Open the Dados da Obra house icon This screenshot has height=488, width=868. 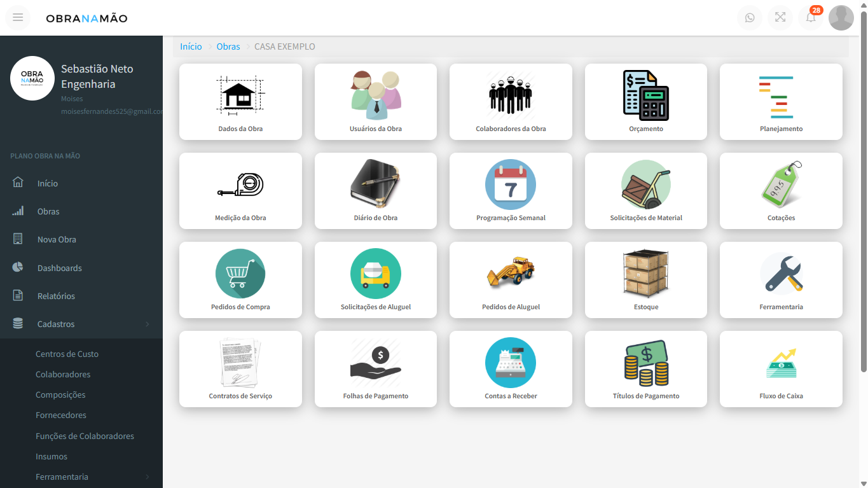[240, 95]
